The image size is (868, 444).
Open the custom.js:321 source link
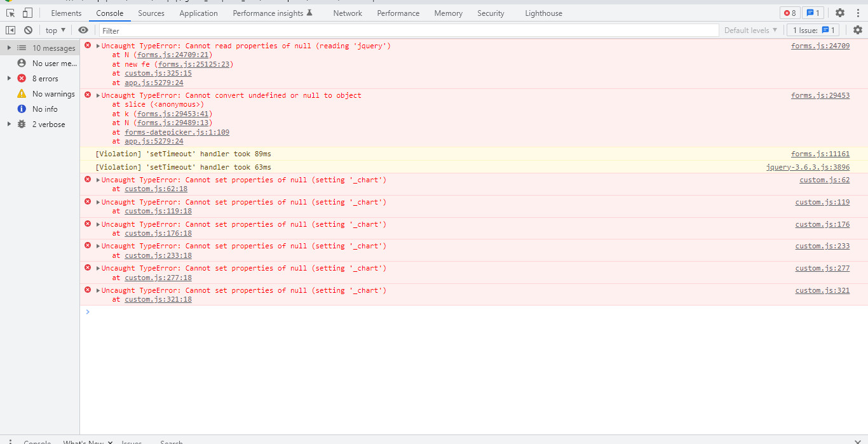tap(824, 290)
